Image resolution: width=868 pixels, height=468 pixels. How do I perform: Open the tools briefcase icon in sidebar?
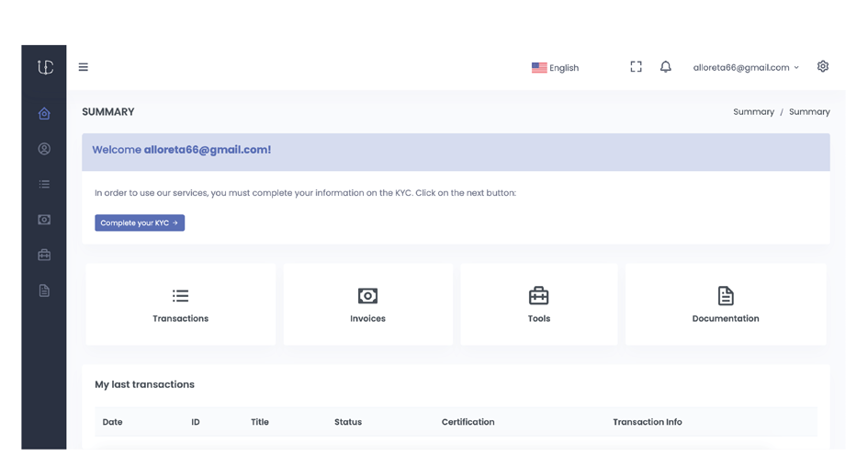[44, 255]
